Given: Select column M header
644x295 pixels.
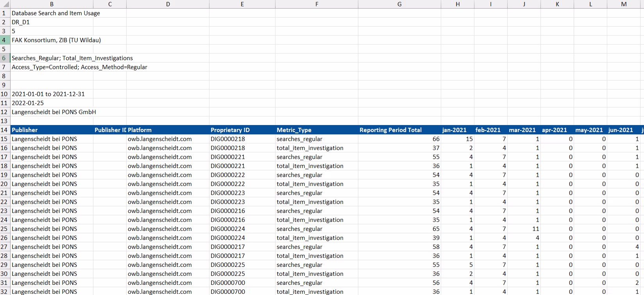Looking at the screenshot, I should pos(624,4).
